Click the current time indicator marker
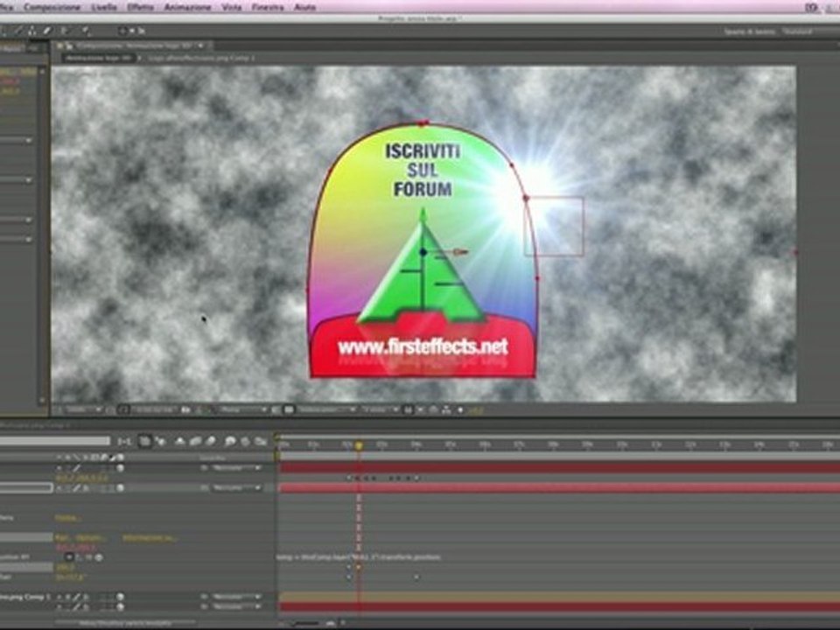 pyautogui.click(x=359, y=445)
